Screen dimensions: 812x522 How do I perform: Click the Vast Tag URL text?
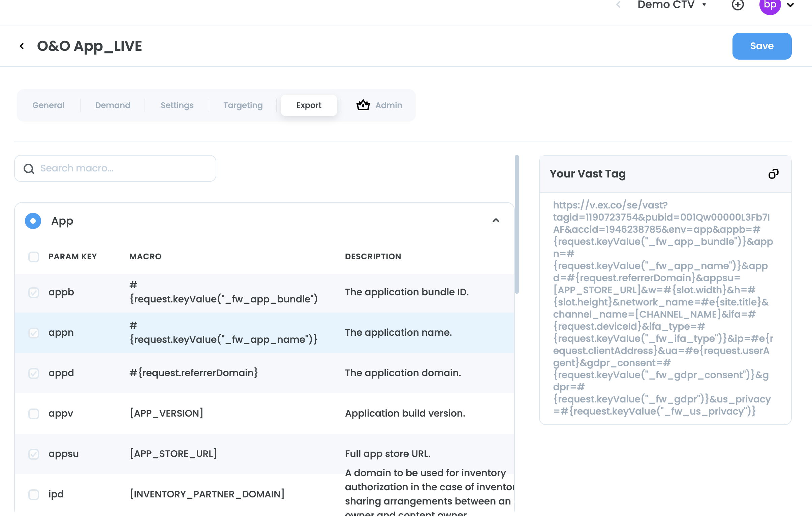point(663,308)
